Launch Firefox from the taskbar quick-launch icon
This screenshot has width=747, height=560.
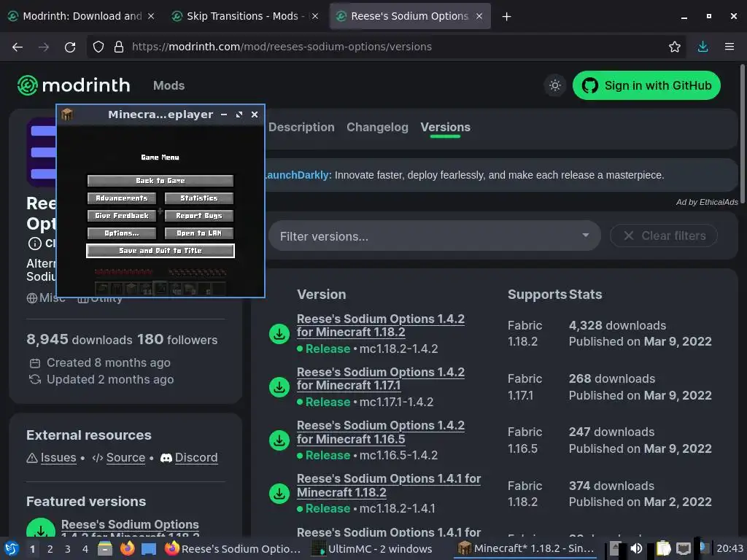tap(127, 548)
